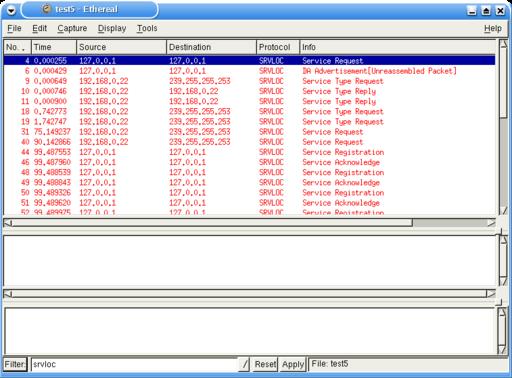Select packet 6 DA Advertisement row

point(249,71)
